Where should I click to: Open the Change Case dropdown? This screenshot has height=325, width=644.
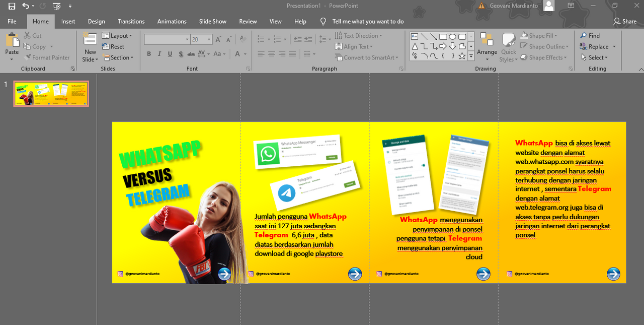tap(219, 54)
